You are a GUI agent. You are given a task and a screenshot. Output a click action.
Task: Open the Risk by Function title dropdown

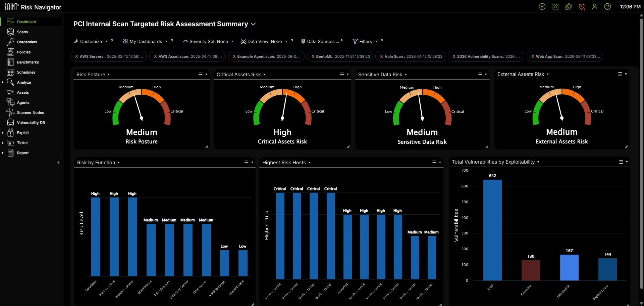pyautogui.click(x=119, y=163)
